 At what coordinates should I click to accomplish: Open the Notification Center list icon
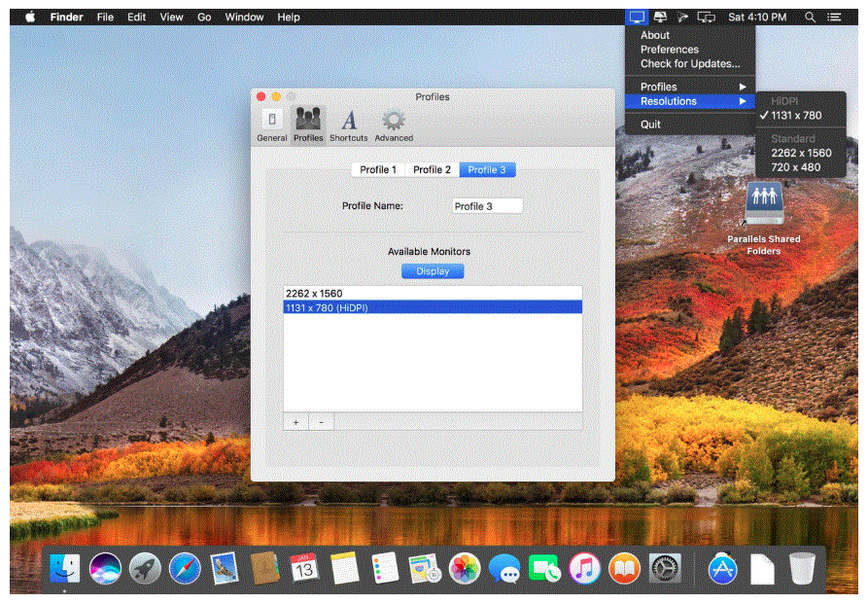[x=834, y=18]
